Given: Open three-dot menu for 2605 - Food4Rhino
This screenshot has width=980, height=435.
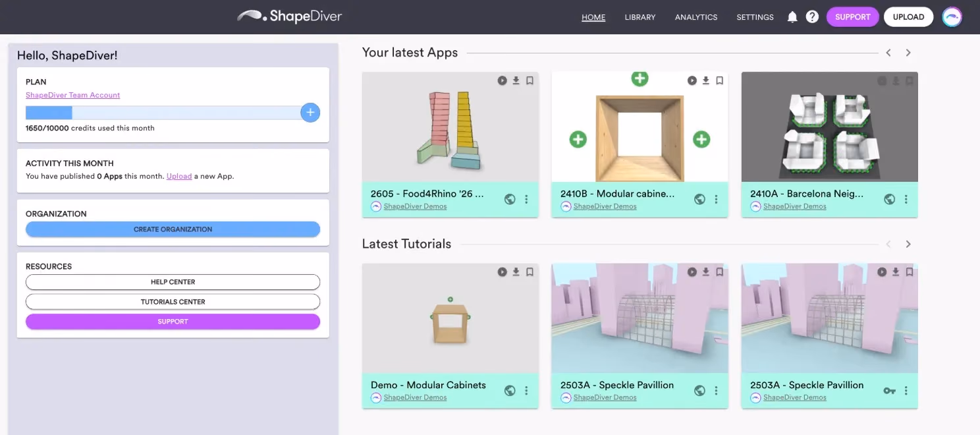Looking at the screenshot, I should point(526,199).
